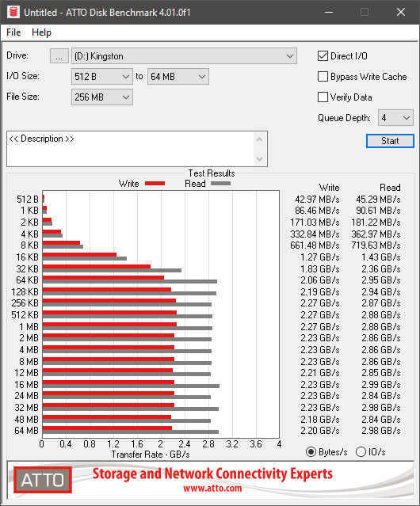
Task: Click the description box up scroll arrow
Action: tap(260, 139)
